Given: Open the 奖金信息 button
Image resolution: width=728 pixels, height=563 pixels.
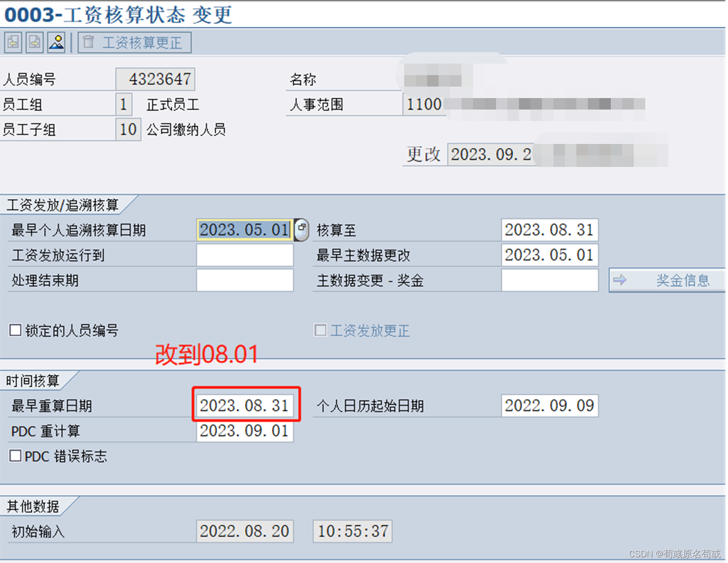Looking at the screenshot, I should coord(667,280).
